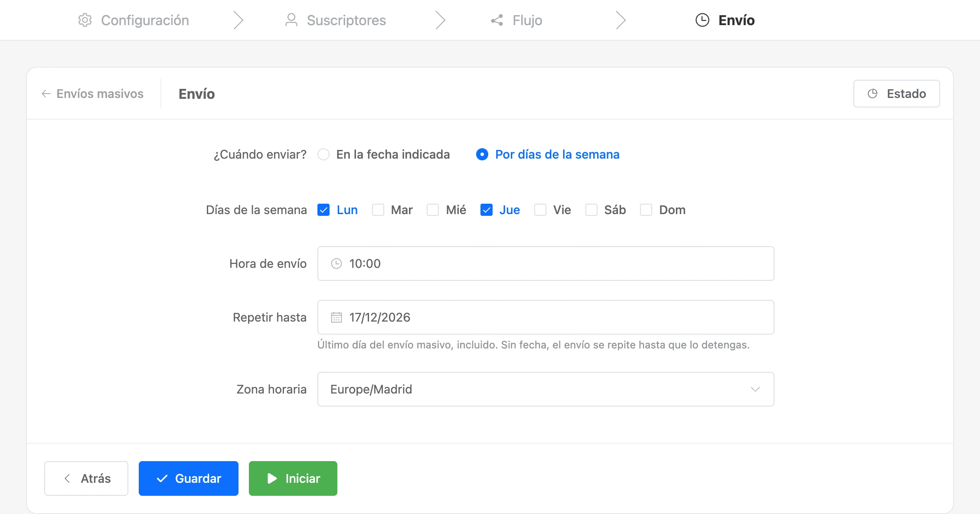Enable the Dom weekday checkbox
Image resolution: width=980 pixels, height=514 pixels.
pos(646,210)
